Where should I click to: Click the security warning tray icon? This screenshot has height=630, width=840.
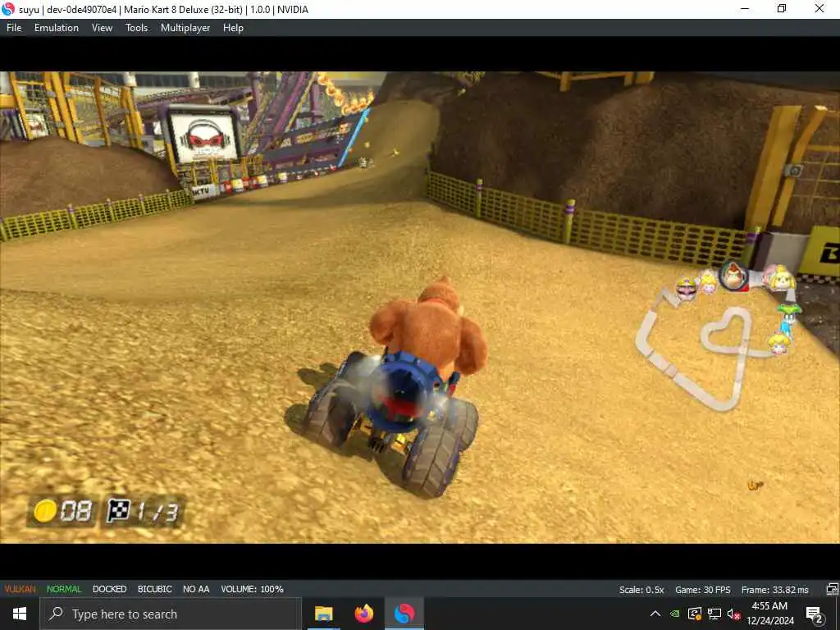coord(695,614)
